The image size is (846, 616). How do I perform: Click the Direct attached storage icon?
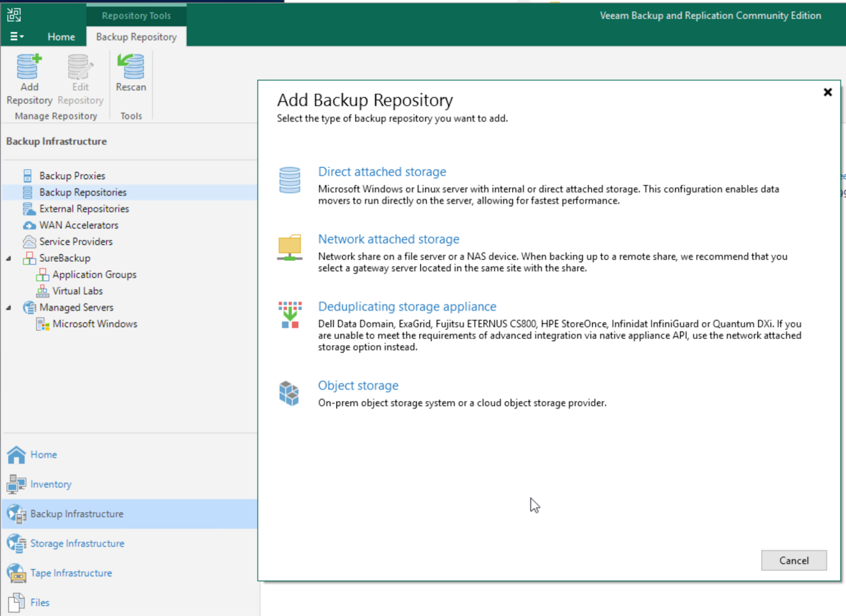[290, 180]
